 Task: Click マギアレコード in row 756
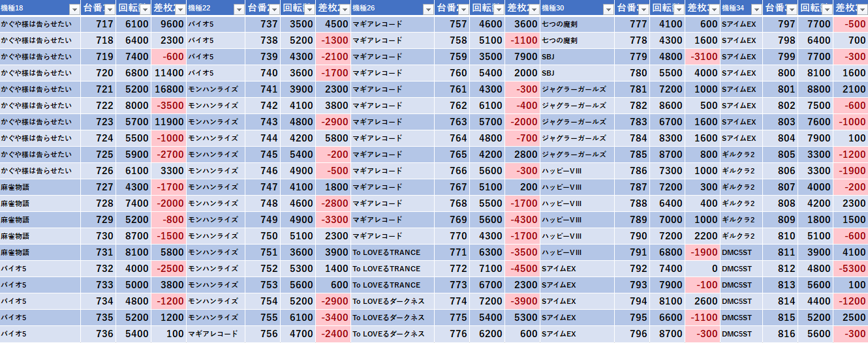point(216,334)
